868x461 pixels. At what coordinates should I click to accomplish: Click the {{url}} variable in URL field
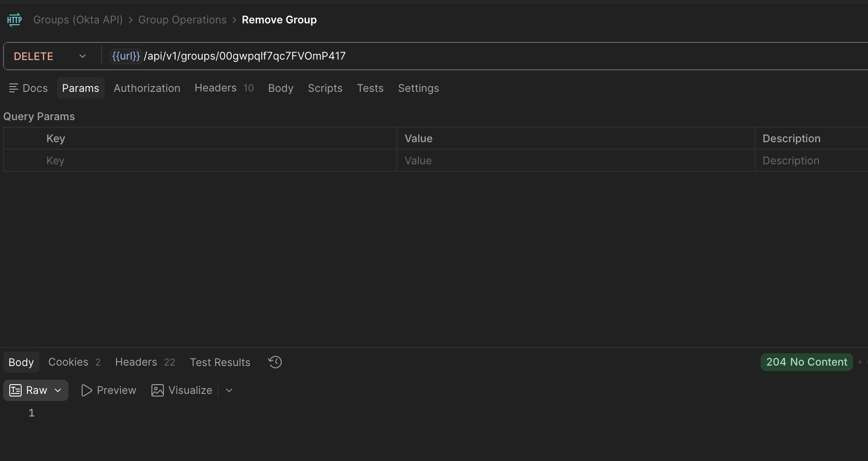pos(126,56)
